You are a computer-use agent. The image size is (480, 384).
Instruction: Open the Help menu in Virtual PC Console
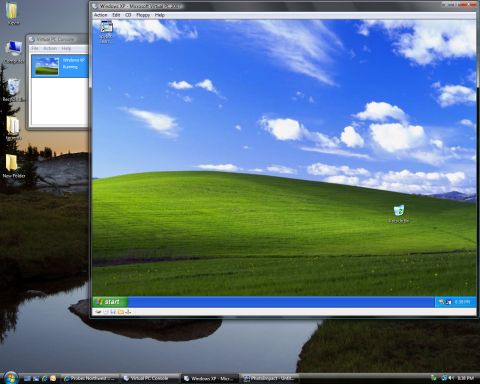click(x=66, y=48)
